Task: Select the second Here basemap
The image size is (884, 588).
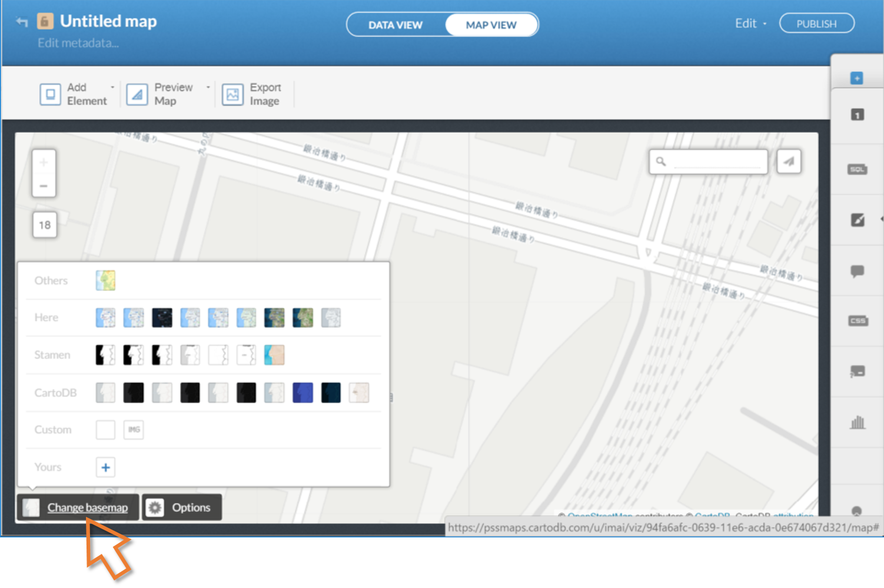Action: pyautogui.click(x=134, y=318)
